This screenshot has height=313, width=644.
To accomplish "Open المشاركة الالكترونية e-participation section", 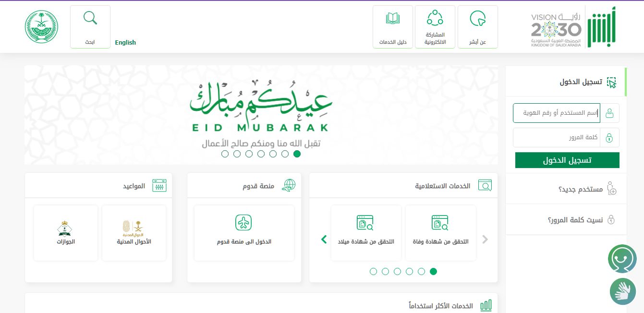I will point(435,26).
